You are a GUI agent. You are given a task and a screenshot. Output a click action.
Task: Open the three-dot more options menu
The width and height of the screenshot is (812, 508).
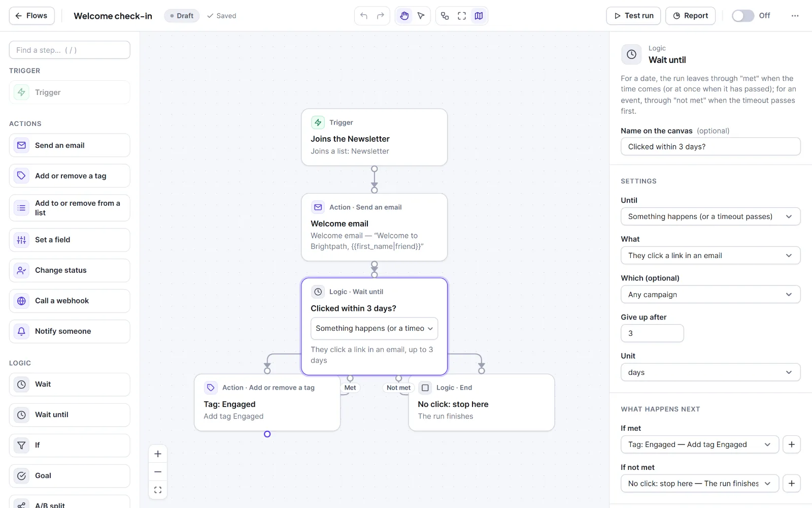tap(795, 16)
